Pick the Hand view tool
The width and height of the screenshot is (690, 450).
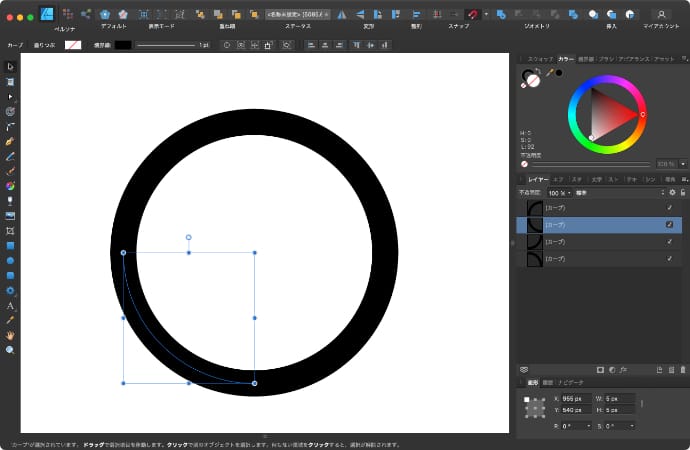[10, 335]
